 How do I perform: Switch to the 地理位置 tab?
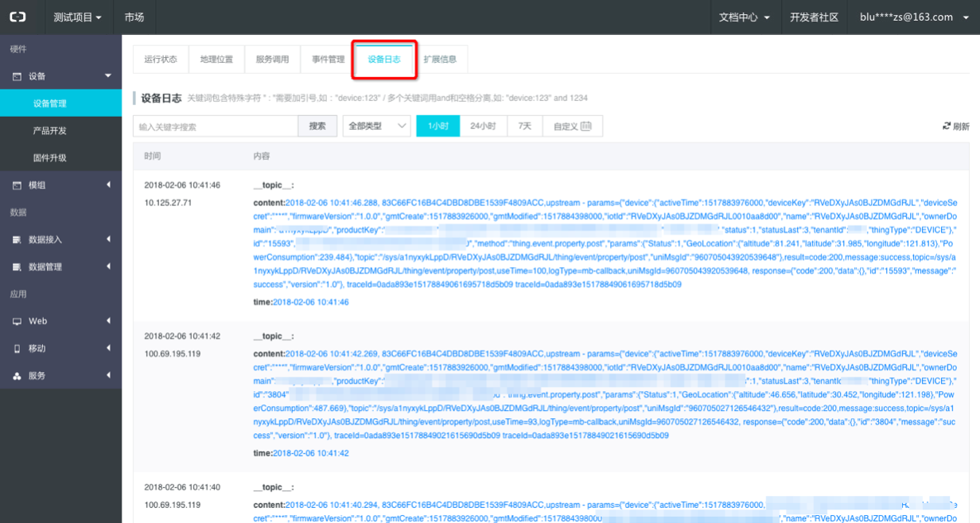coord(216,60)
